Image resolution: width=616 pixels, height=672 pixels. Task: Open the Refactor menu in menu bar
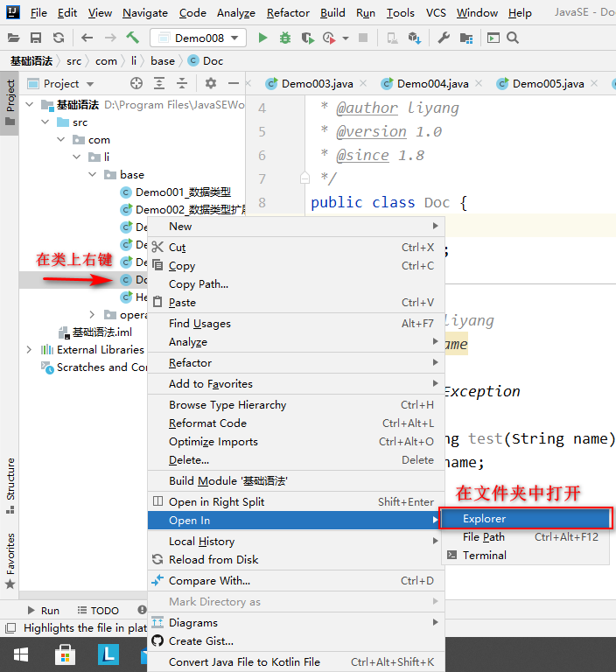288,13
